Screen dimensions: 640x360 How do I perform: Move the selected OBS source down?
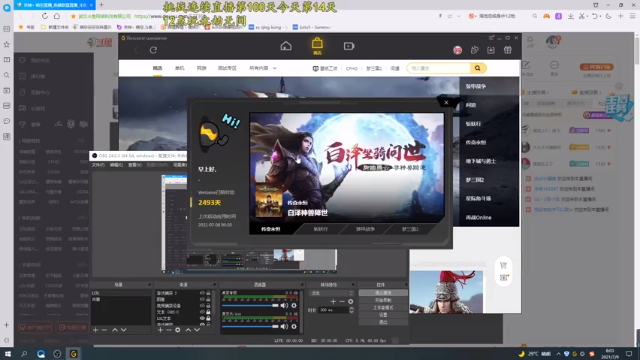pyautogui.click(x=197, y=330)
